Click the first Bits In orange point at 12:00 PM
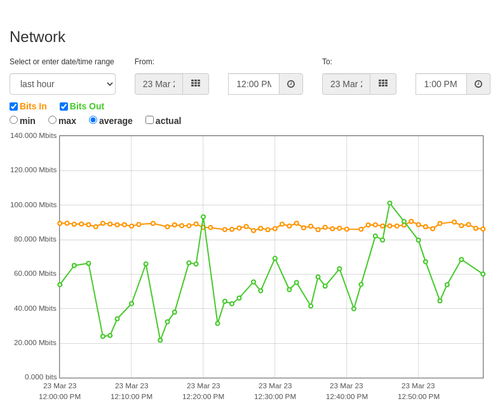Screen dimensions: 500x403 click(x=60, y=223)
